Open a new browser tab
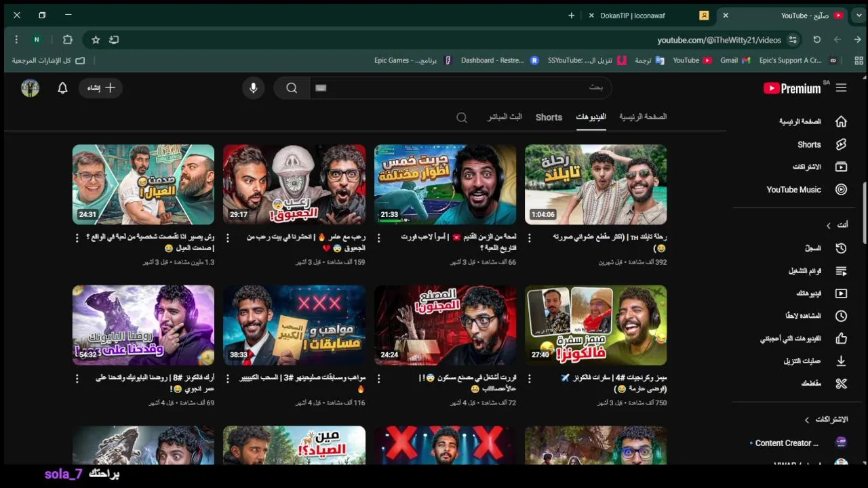 click(571, 16)
